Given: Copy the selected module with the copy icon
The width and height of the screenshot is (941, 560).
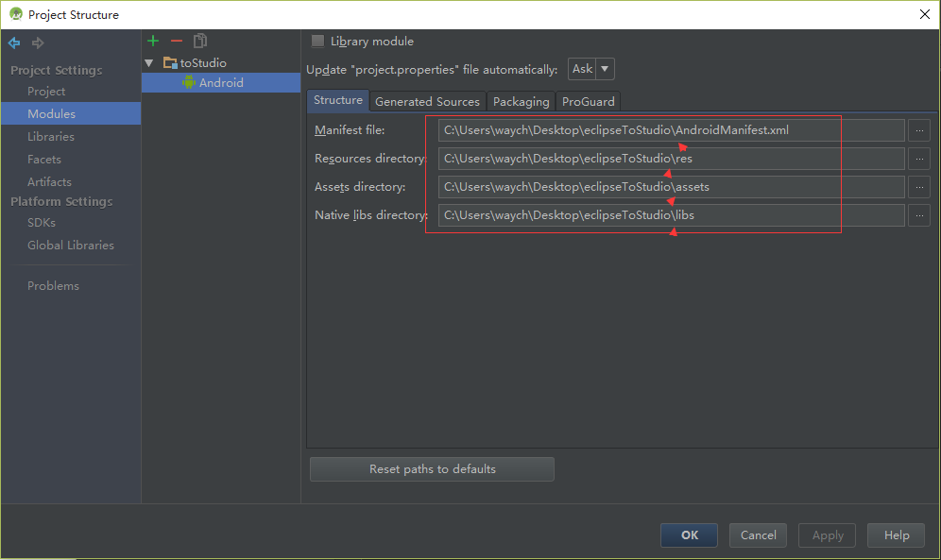Looking at the screenshot, I should pyautogui.click(x=200, y=41).
